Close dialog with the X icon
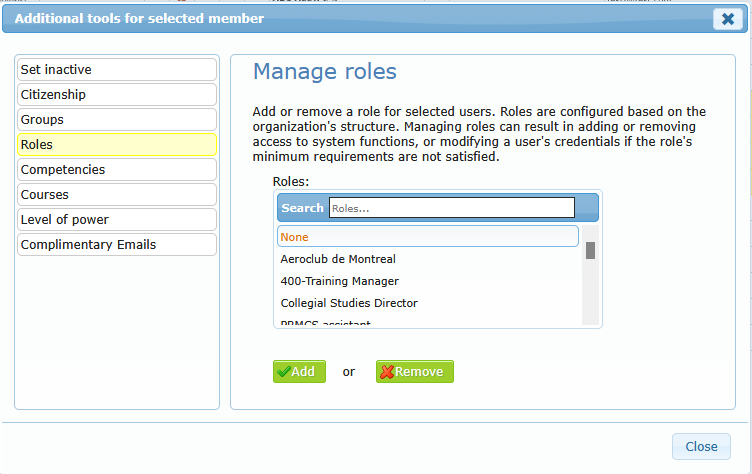This screenshot has height=474, width=752. [727, 19]
